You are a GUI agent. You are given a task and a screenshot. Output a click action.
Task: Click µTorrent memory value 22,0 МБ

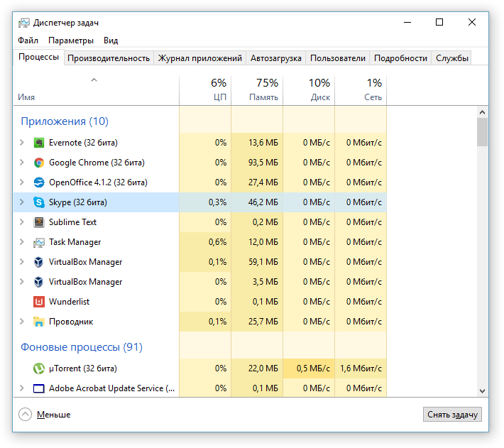[263, 368]
